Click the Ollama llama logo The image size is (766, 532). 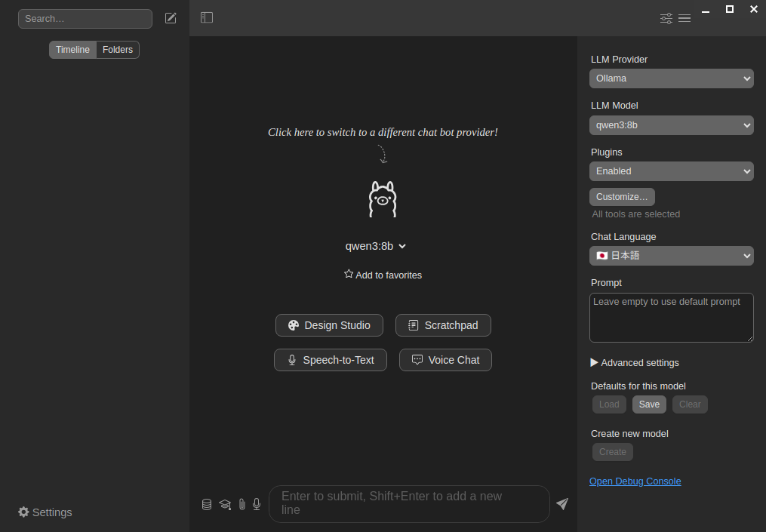pos(383,198)
